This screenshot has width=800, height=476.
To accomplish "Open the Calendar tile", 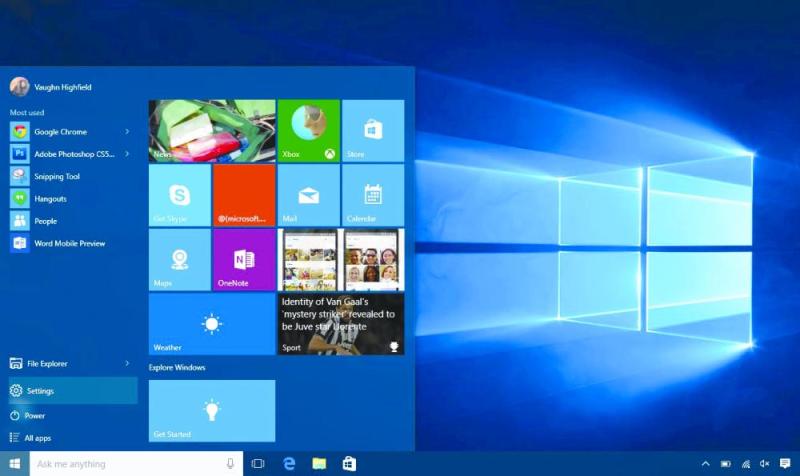I will coord(373,195).
